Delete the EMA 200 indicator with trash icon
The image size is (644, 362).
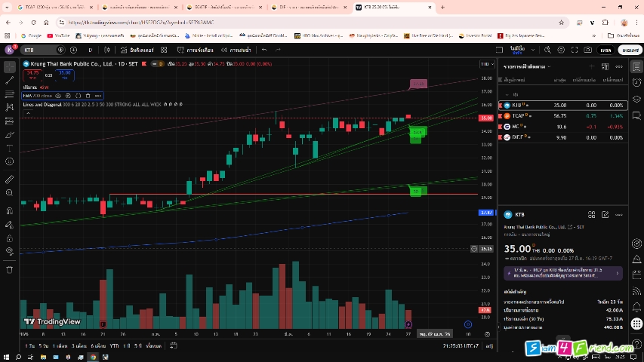click(x=88, y=96)
